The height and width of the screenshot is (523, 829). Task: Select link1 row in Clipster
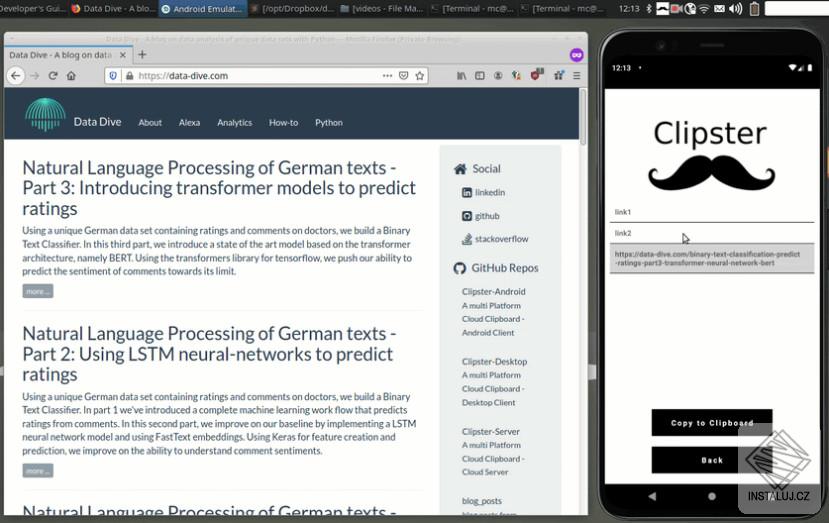pyautogui.click(x=712, y=213)
